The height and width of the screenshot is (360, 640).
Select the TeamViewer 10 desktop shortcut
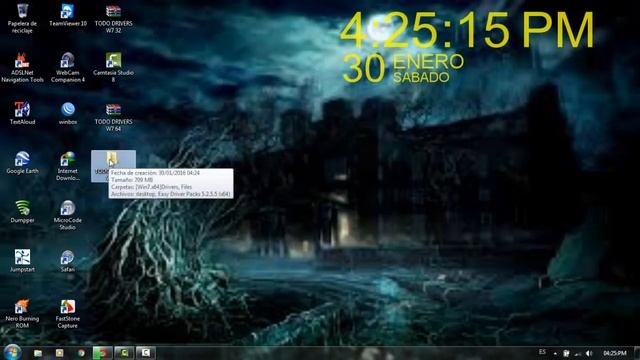pyautogui.click(x=68, y=16)
